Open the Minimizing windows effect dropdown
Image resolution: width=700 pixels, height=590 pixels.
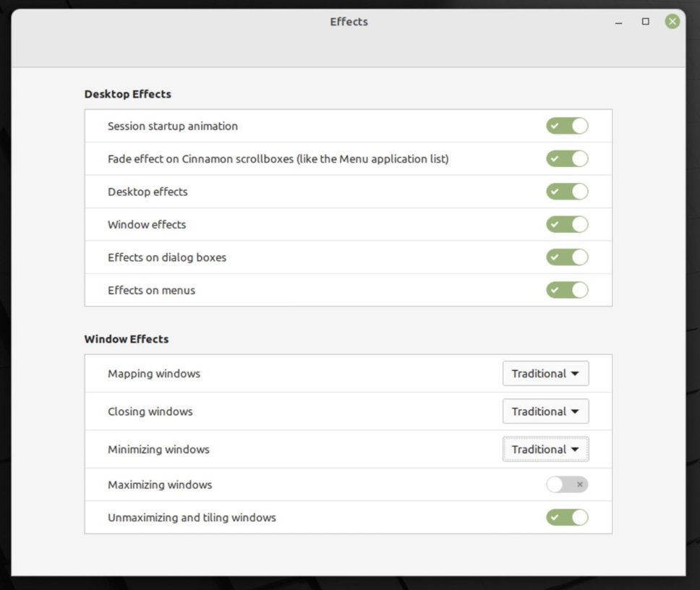pyautogui.click(x=545, y=449)
